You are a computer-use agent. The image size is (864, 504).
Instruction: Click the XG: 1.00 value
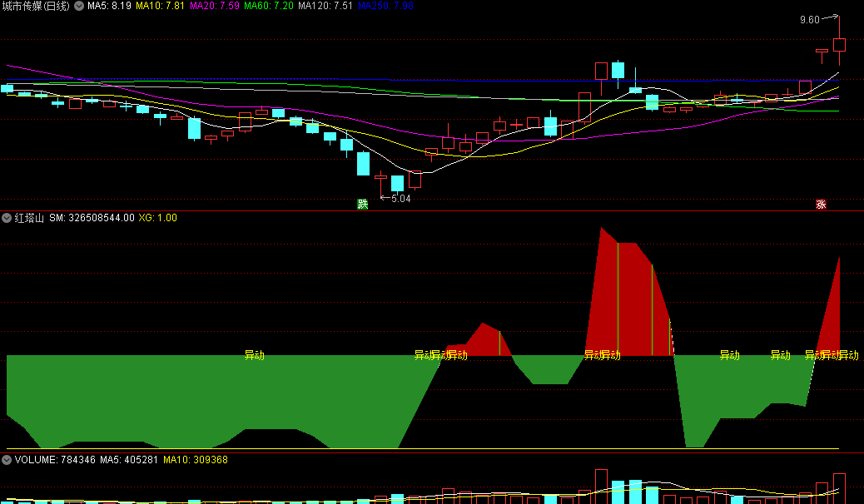(157, 218)
